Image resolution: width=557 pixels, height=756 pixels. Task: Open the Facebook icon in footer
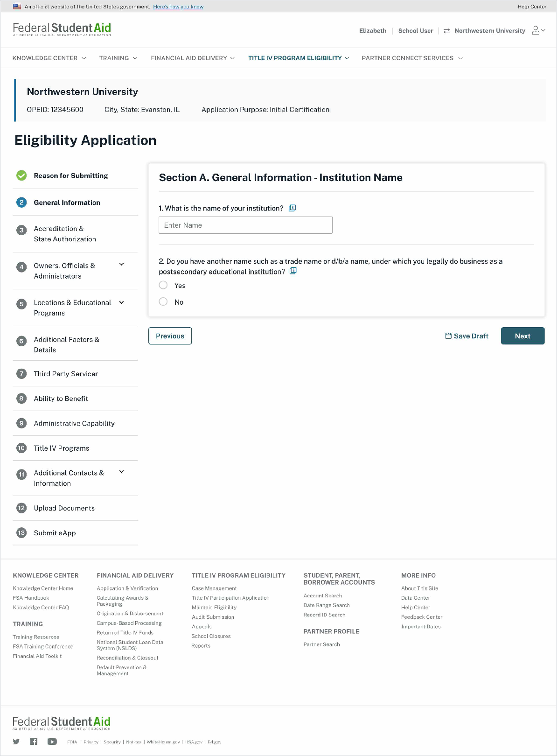tap(34, 742)
